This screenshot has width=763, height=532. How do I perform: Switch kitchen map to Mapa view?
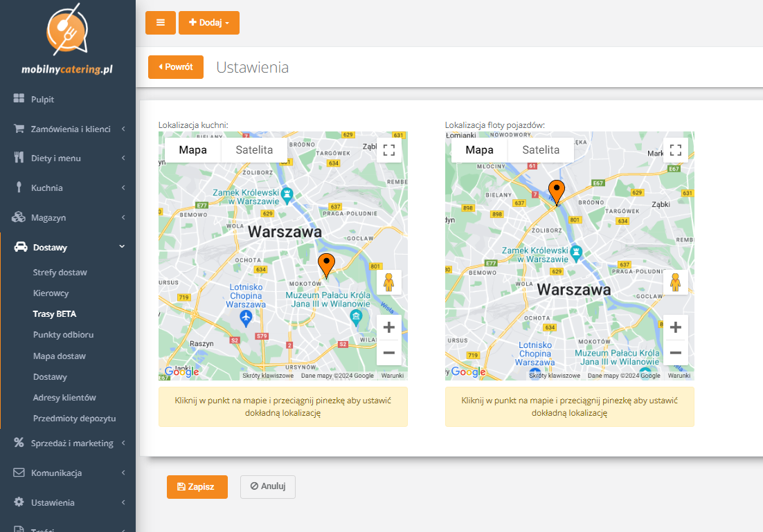192,150
